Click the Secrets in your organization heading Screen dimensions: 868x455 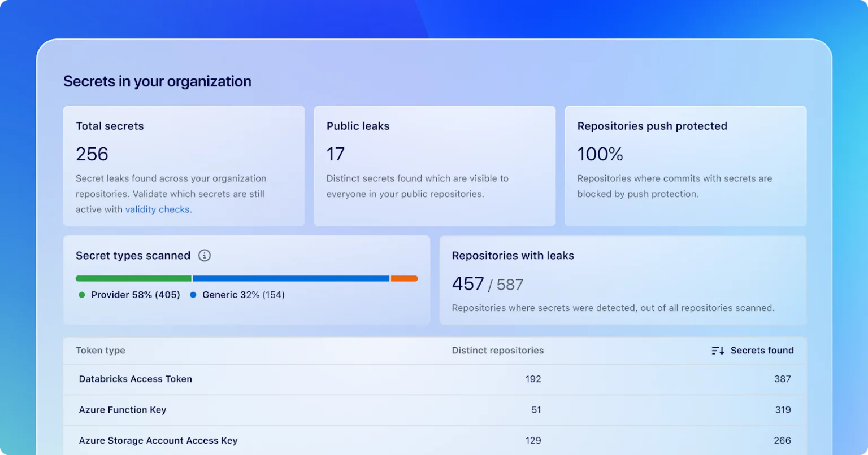(157, 81)
